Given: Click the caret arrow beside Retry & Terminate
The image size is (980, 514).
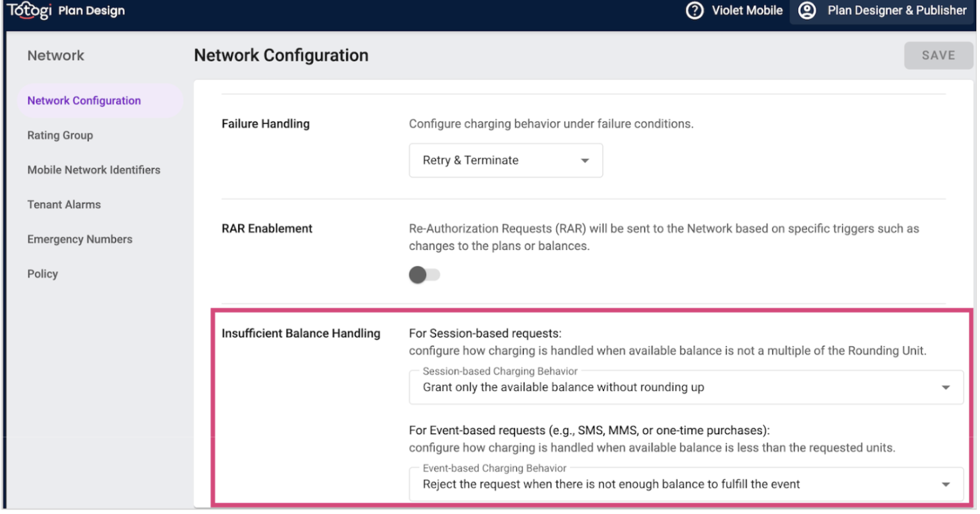Looking at the screenshot, I should point(585,160).
